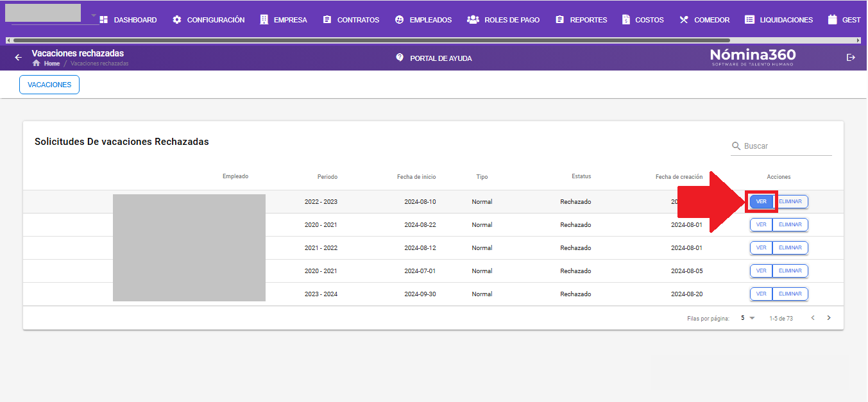Click the logout icon
Viewport: 868px width, 402px height.
(x=851, y=58)
